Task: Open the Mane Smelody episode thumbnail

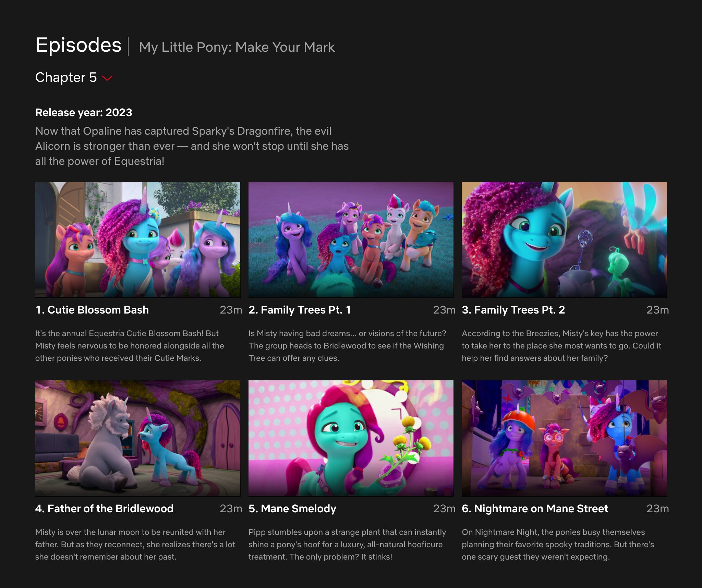Action: 351,438
